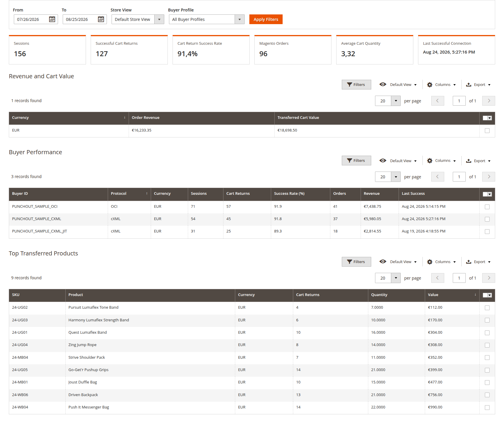Sort by Transferred Cart Value column header

click(377, 118)
